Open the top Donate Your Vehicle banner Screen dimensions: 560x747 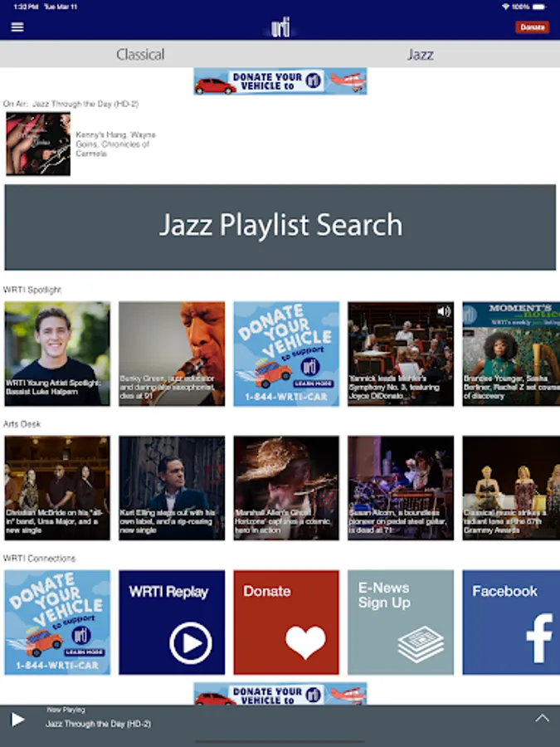point(280,81)
